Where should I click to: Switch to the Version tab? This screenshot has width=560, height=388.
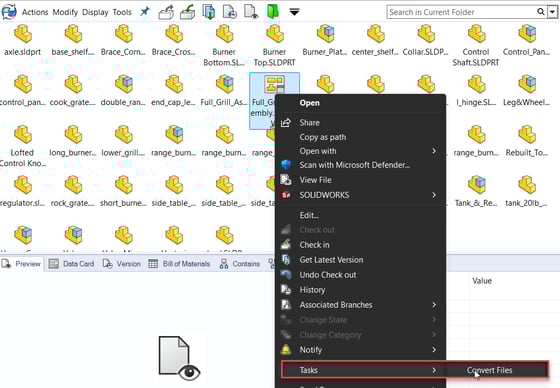point(122,264)
